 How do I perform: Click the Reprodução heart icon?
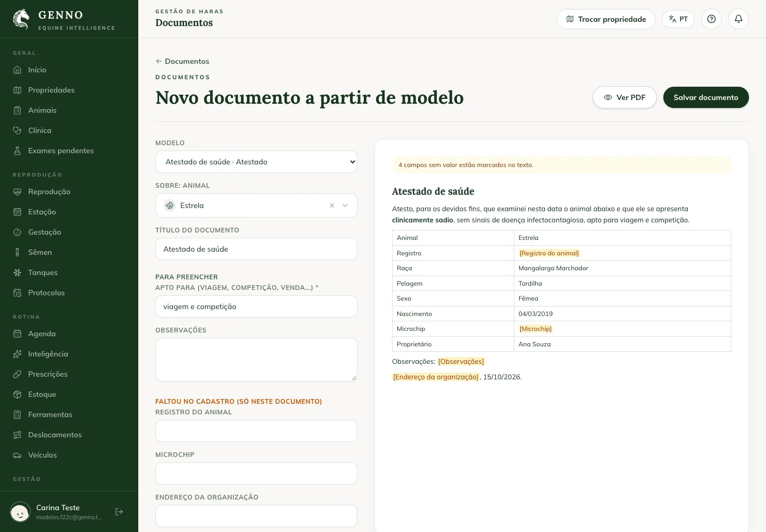click(x=18, y=192)
